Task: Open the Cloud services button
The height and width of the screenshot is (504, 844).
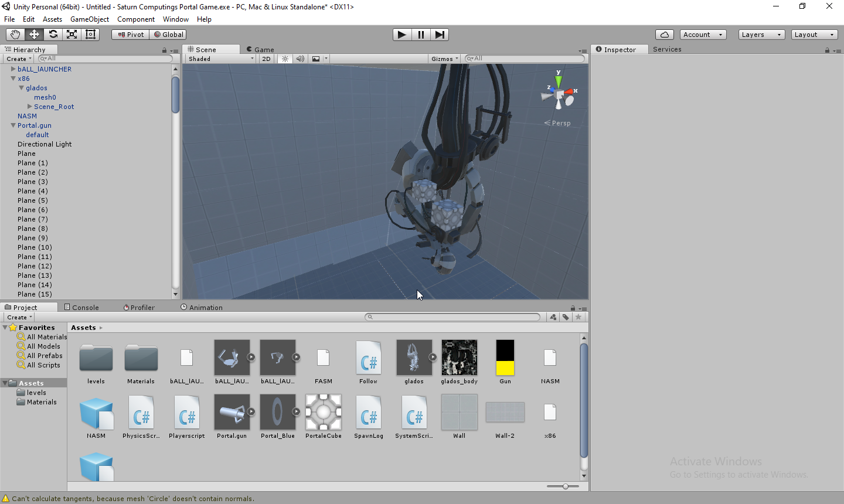Action: click(x=665, y=35)
